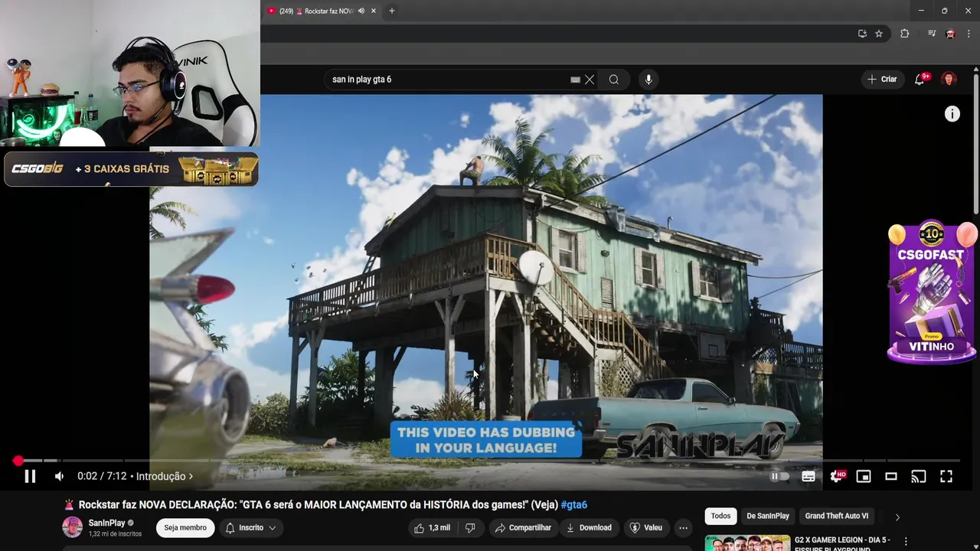Image resolution: width=980 pixels, height=551 pixels.
Task: Click the page vertical scrollbar
Action: coord(976,142)
